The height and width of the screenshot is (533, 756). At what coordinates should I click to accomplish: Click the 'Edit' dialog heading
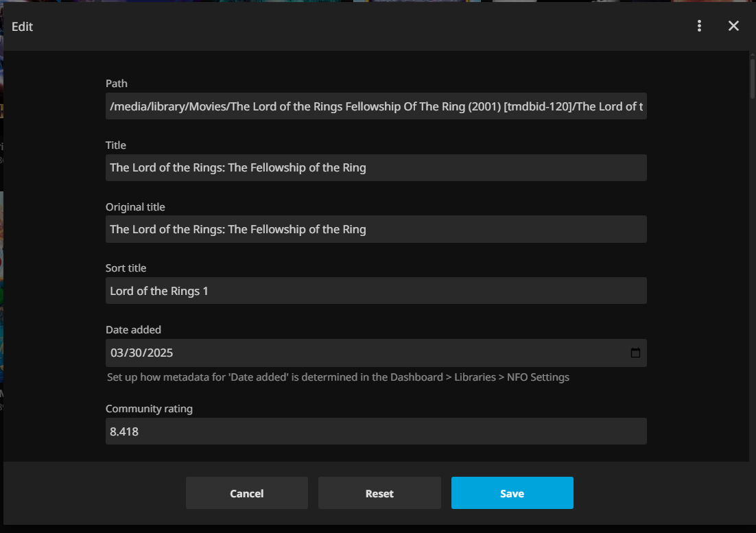[23, 27]
